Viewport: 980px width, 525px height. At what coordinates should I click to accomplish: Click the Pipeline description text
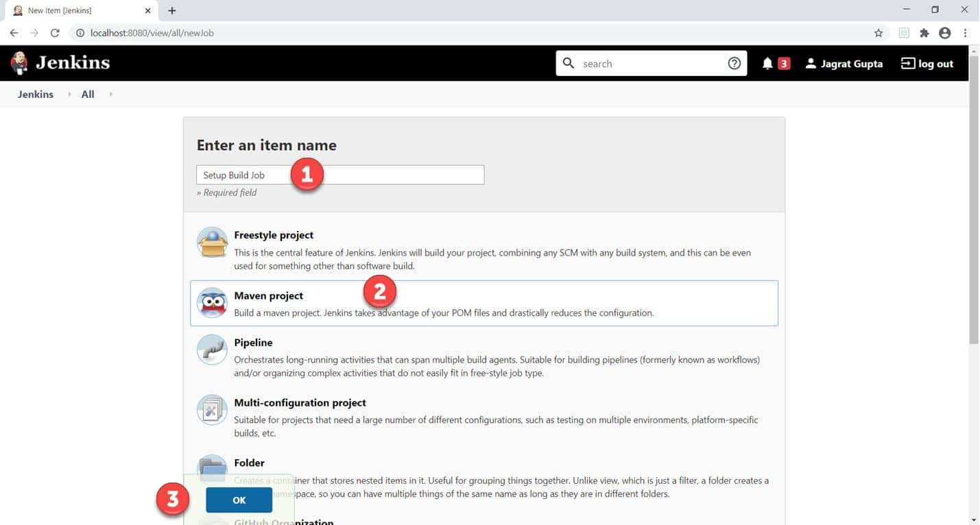[497, 367]
